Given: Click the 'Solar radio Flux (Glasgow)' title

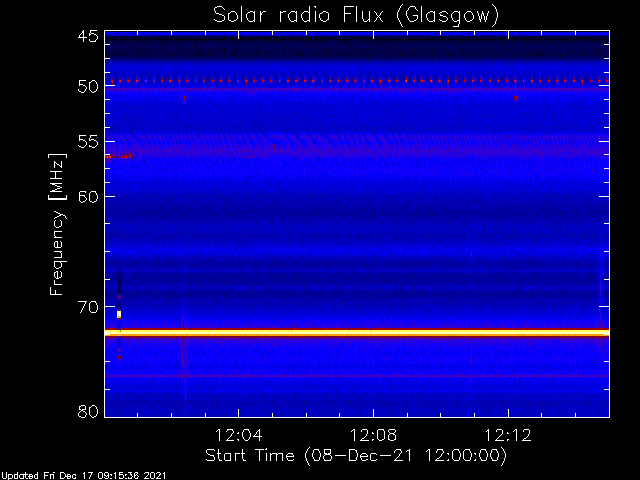Looking at the screenshot, I should coord(356,16).
